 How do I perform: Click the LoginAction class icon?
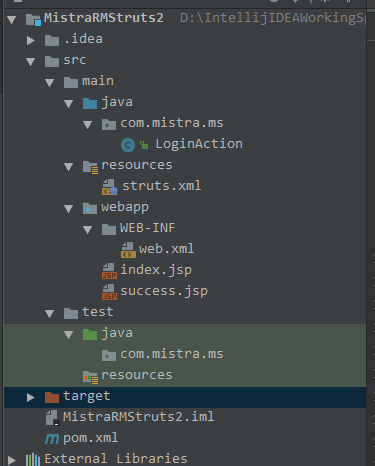[128, 145]
